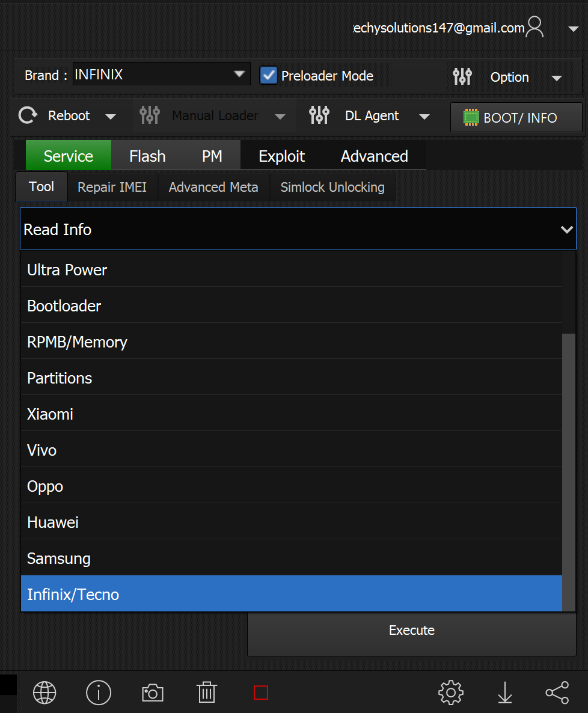Select Ultra Power from the list
588x713 pixels.
[292, 270]
